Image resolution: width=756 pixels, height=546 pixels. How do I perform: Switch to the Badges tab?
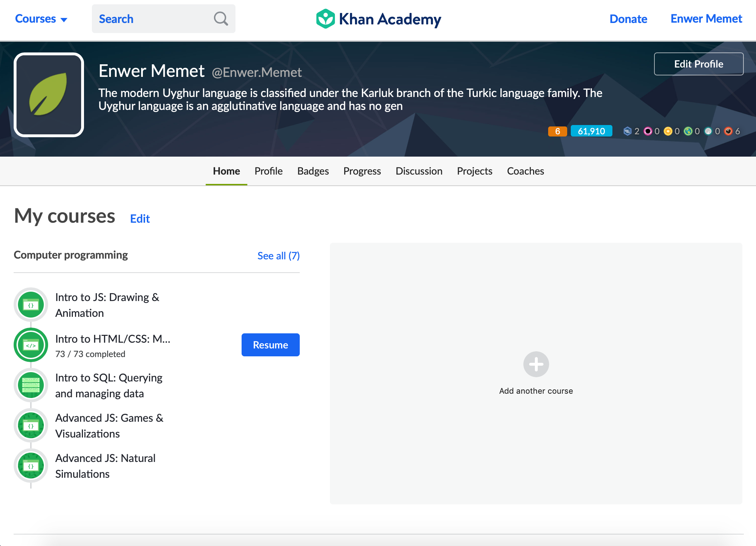(x=313, y=171)
